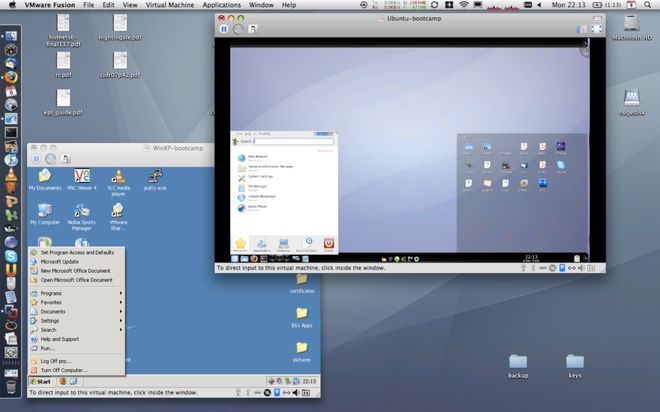
Task: Open Finder from the top of dock
Action: [x=11, y=36]
